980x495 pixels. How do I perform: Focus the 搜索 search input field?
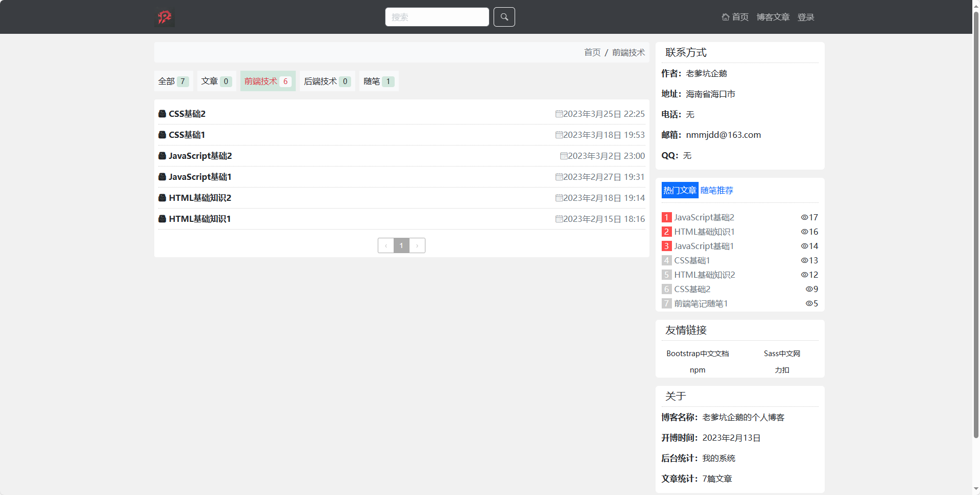point(437,17)
